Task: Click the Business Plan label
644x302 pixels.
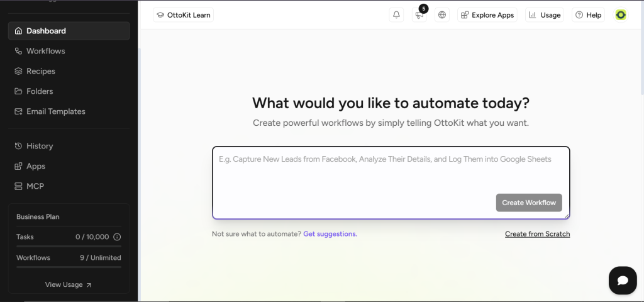Action: (x=38, y=216)
